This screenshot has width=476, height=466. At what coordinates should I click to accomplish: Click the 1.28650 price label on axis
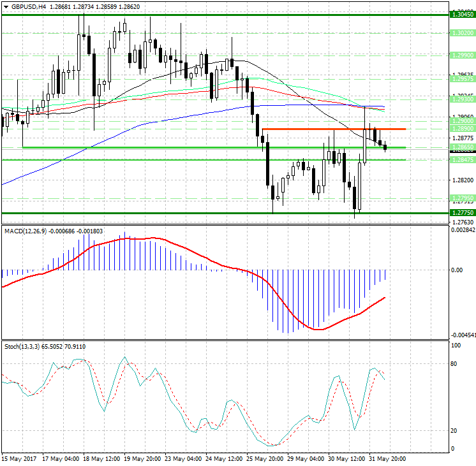tap(461, 147)
